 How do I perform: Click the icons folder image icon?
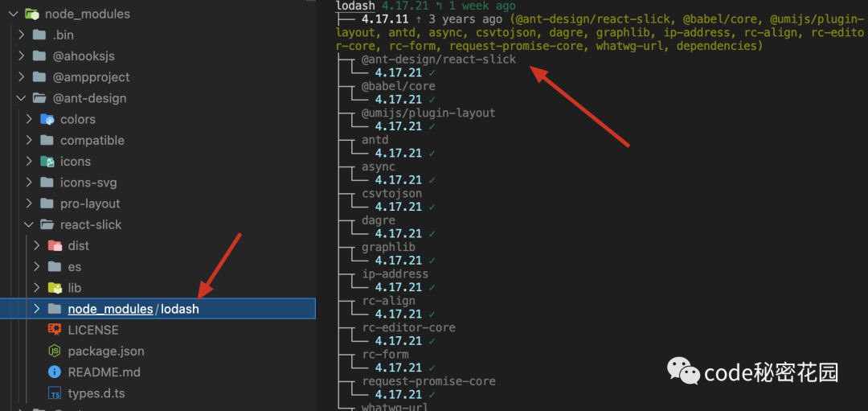47,161
